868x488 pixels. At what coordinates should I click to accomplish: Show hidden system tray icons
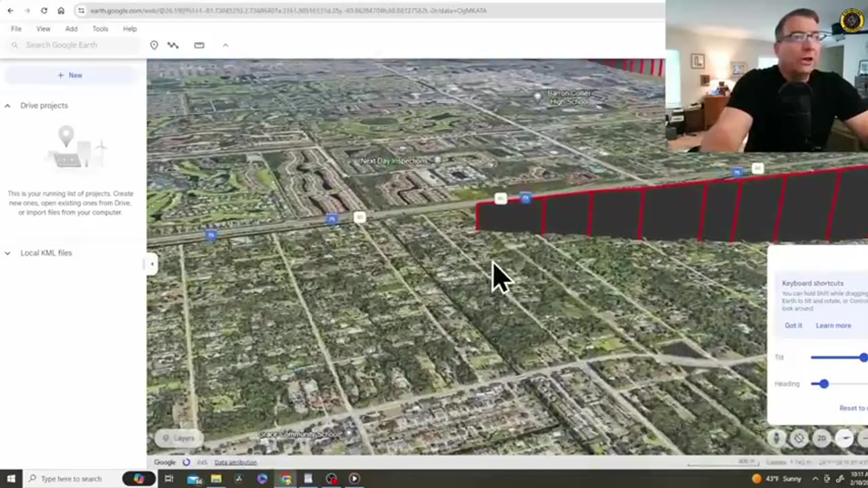click(x=815, y=479)
